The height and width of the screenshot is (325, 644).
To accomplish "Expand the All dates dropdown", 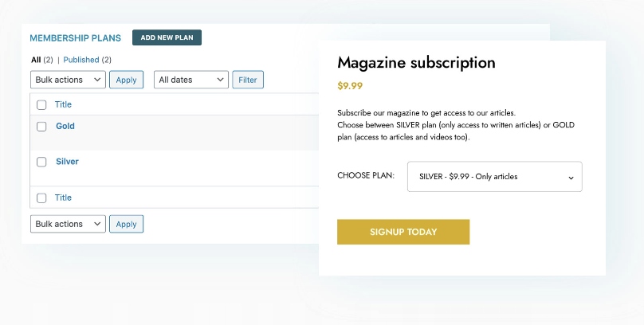I will click(x=190, y=80).
